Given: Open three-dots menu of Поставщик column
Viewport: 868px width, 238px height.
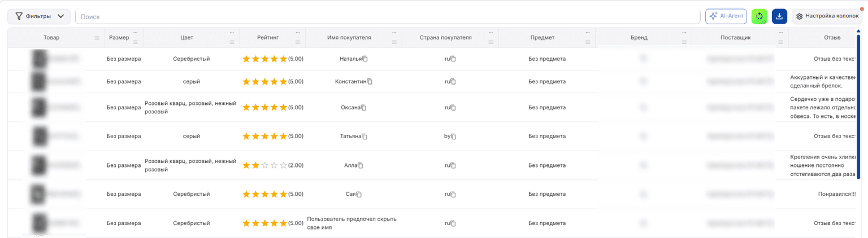Looking at the screenshot, I should pyautogui.click(x=780, y=33).
